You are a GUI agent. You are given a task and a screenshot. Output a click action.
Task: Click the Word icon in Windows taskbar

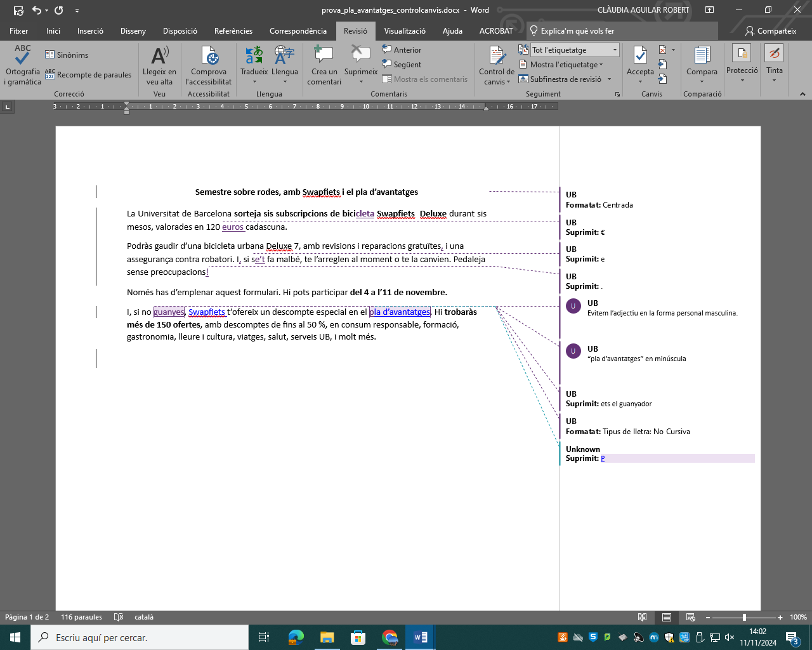420,637
